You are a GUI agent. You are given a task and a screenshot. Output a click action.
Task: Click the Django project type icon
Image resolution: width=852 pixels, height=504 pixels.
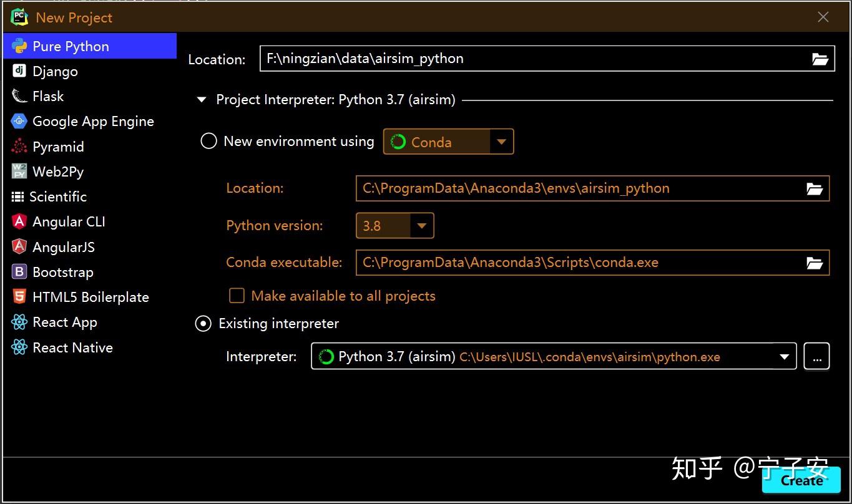click(x=18, y=70)
